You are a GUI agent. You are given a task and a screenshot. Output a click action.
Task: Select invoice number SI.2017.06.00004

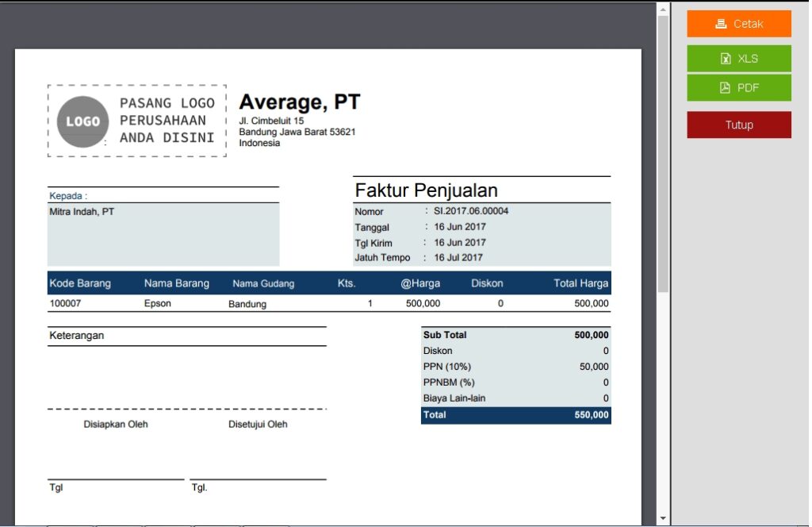click(x=471, y=211)
